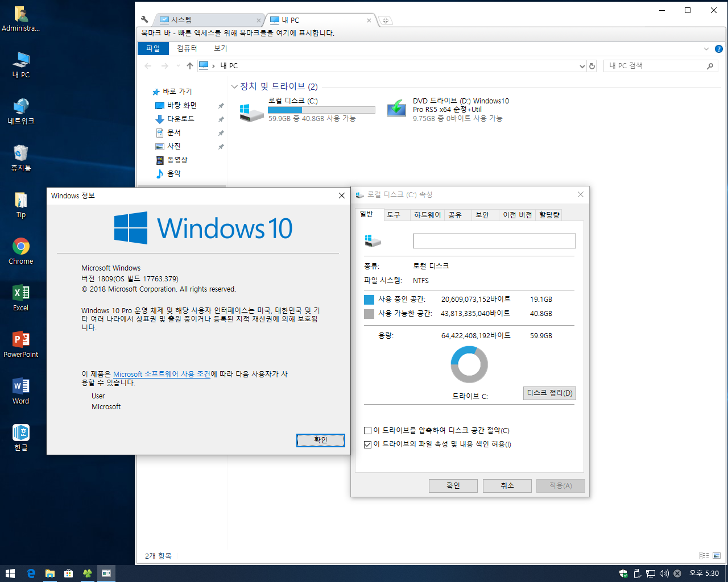
Task: Expand the ribbon chevron
Action: coord(706,49)
